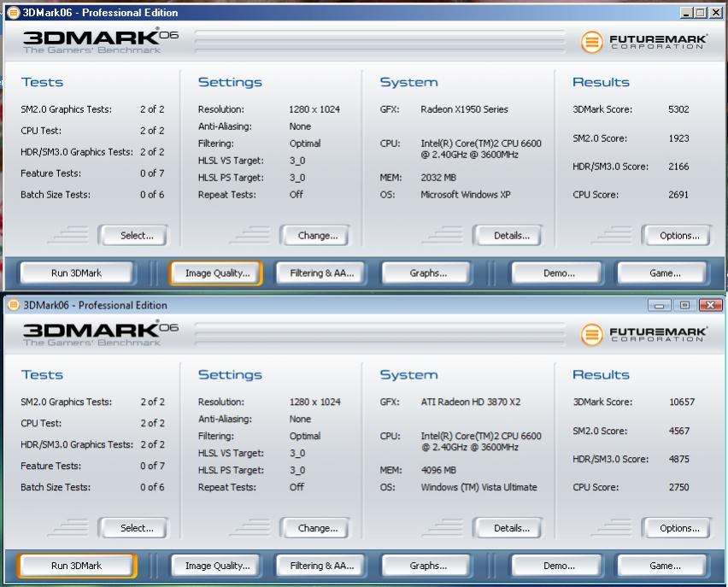Click the '1280 x 1024' resolution in the Radeon X1950 window
The height and width of the screenshot is (587, 728).
314,109
